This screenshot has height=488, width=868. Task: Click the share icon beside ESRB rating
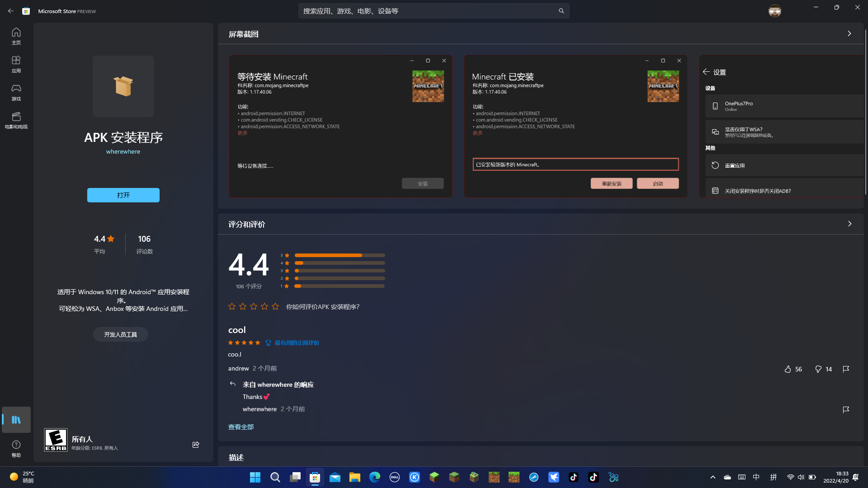coord(196,445)
